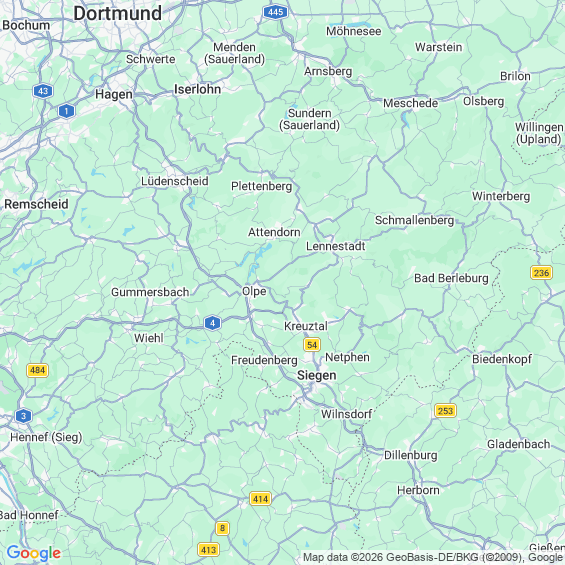
Task: Click the B8 road shield icon
Action: click(222, 529)
